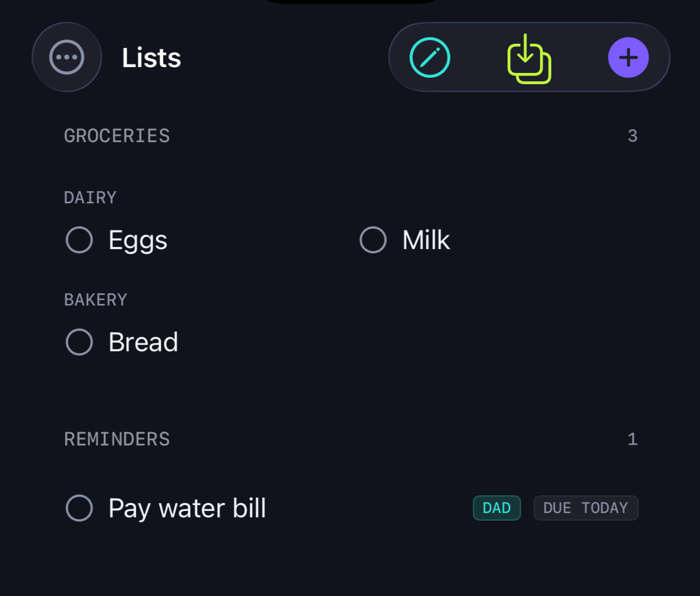Open the more options ellipsis menu

pyautogui.click(x=67, y=57)
